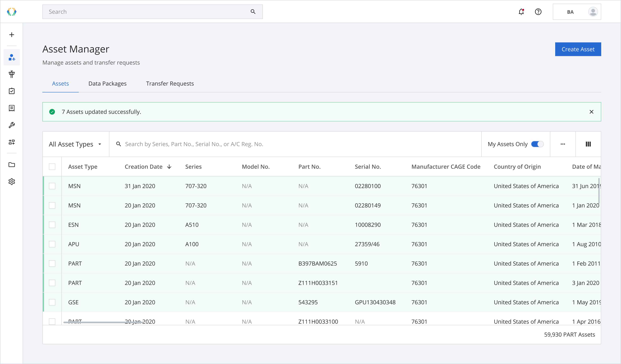
Task: Switch to the Transfer Requests tab
Action: tap(170, 84)
